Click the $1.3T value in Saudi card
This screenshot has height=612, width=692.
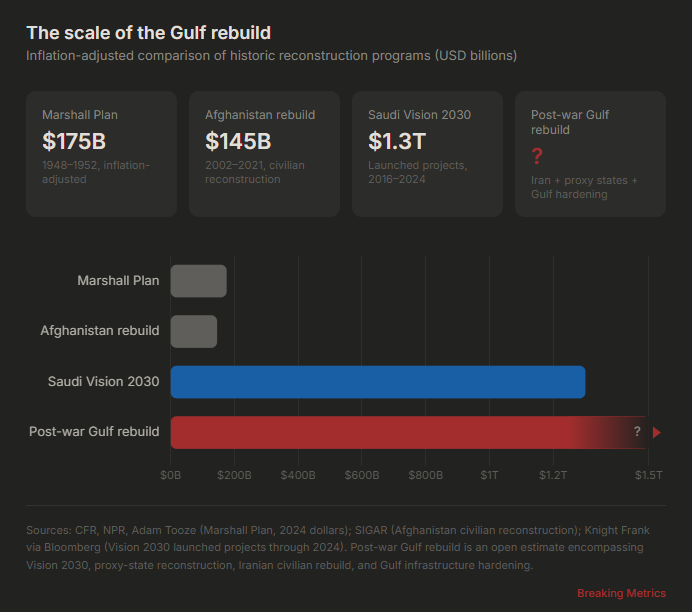(x=396, y=140)
